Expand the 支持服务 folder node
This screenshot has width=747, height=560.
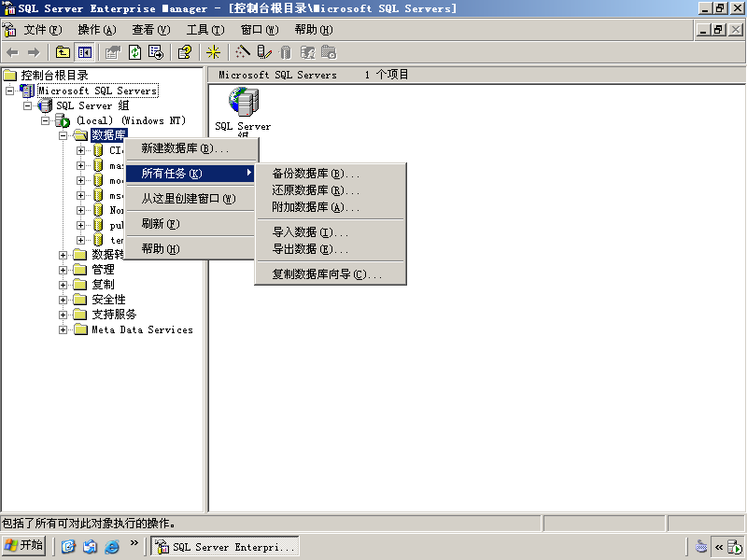(x=63, y=315)
